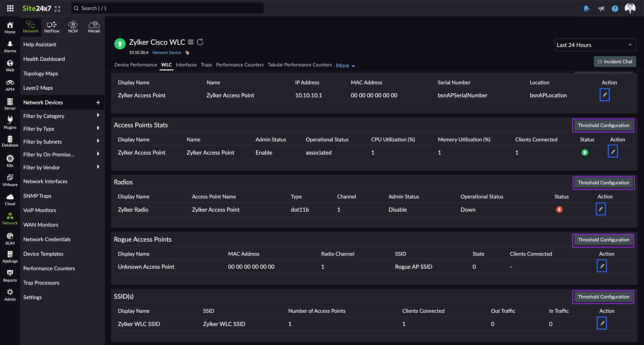Click the tag icon next to Network Device

pos(188,53)
